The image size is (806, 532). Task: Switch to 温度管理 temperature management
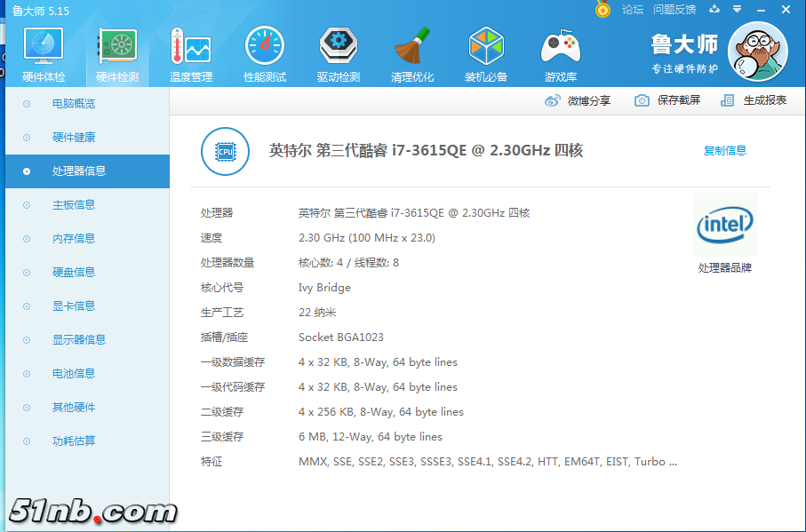coord(189,53)
